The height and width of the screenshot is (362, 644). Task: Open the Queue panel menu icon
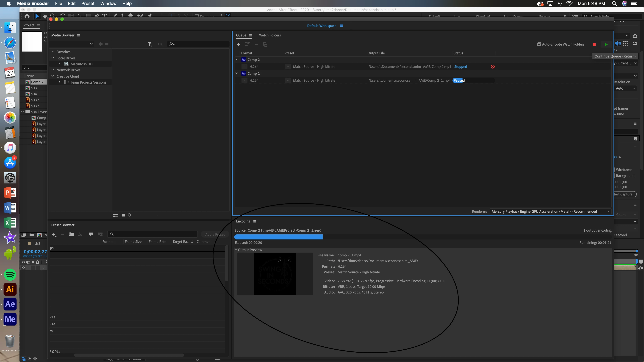click(x=250, y=35)
